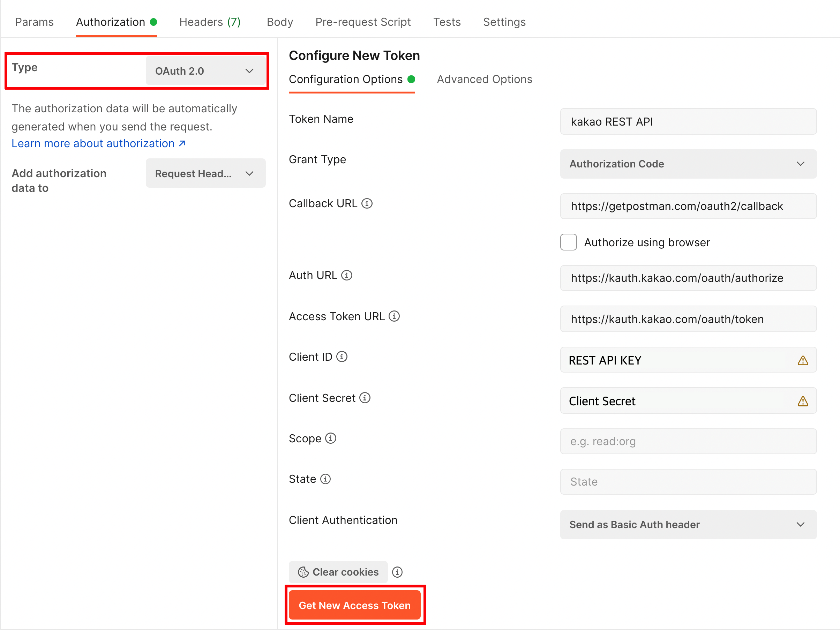Select the Authorization tab
Viewport: 840px width, 630px height.
pos(116,22)
